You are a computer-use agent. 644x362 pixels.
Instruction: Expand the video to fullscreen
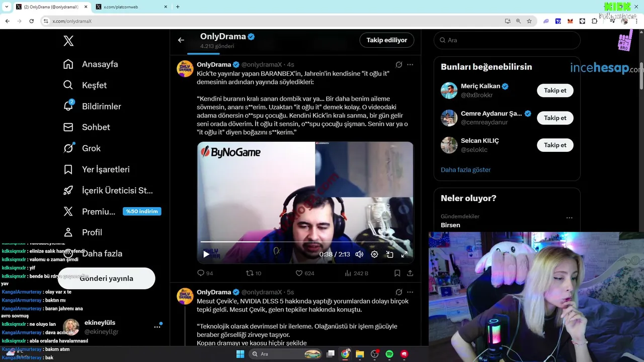(x=404, y=254)
